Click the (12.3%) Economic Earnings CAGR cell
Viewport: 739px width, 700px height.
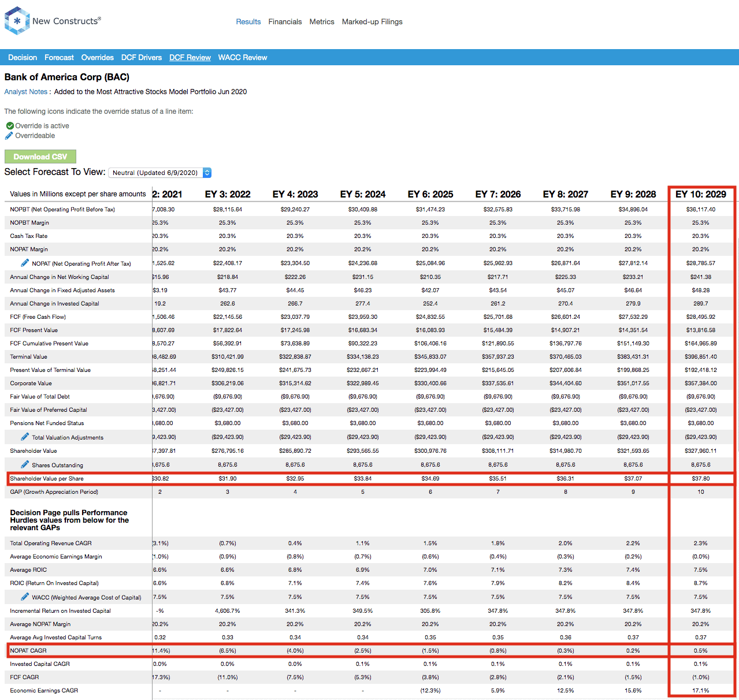tap(430, 691)
